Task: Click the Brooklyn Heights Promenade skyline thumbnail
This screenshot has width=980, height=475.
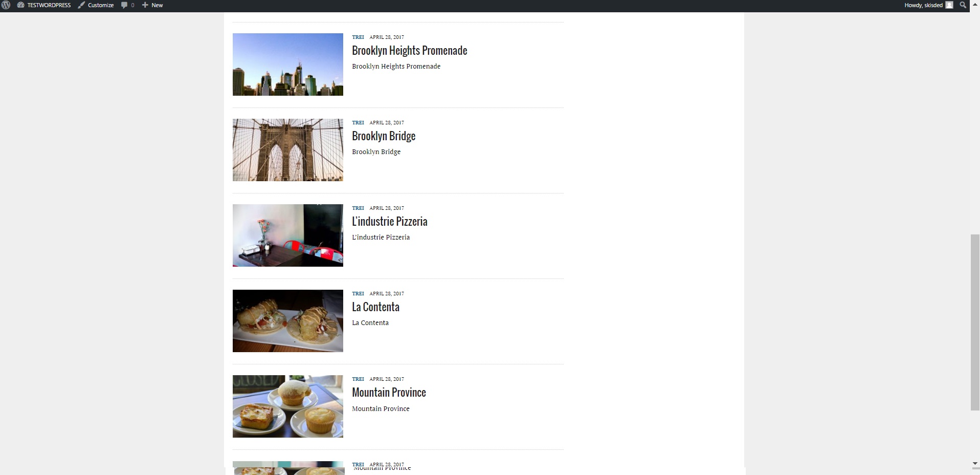Action: tap(288, 64)
